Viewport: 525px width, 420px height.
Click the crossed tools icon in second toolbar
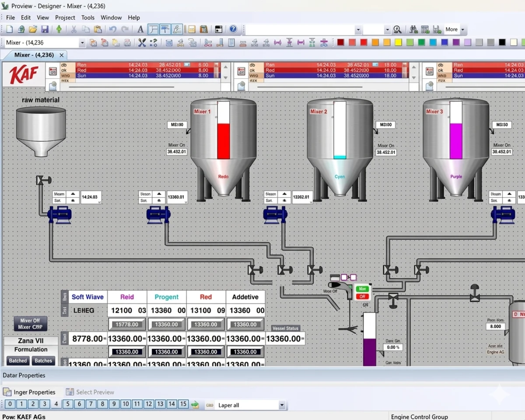tap(142, 42)
